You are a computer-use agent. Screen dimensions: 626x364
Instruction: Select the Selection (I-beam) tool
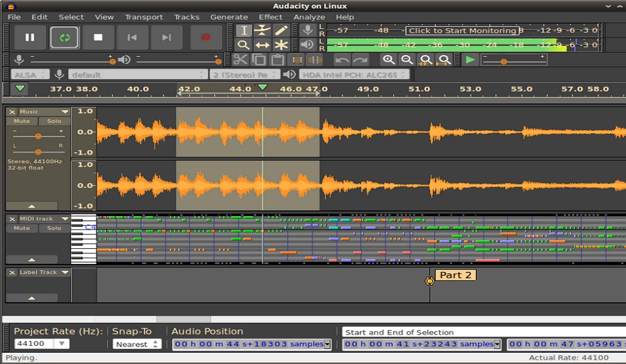pyautogui.click(x=244, y=31)
